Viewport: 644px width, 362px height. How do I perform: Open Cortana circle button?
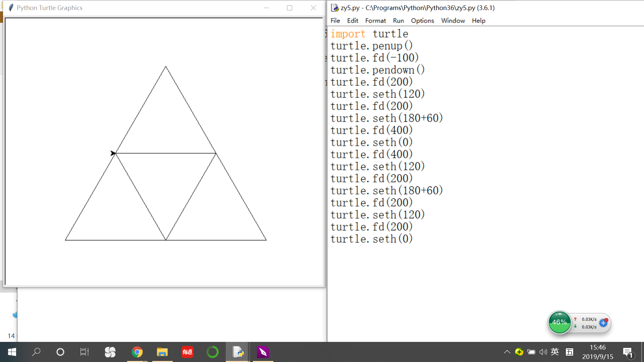coord(60,352)
